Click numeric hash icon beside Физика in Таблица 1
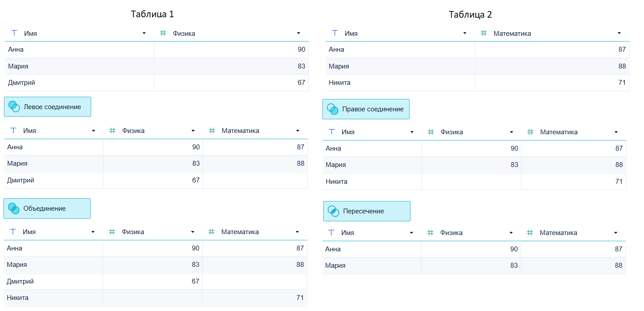The height and width of the screenshot is (311, 644). click(163, 33)
